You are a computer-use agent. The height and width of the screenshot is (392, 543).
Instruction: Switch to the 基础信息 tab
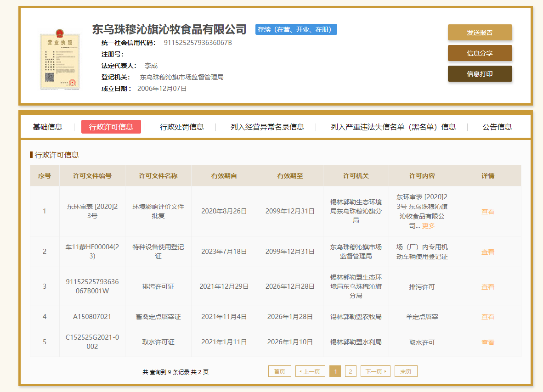(x=47, y=127)
